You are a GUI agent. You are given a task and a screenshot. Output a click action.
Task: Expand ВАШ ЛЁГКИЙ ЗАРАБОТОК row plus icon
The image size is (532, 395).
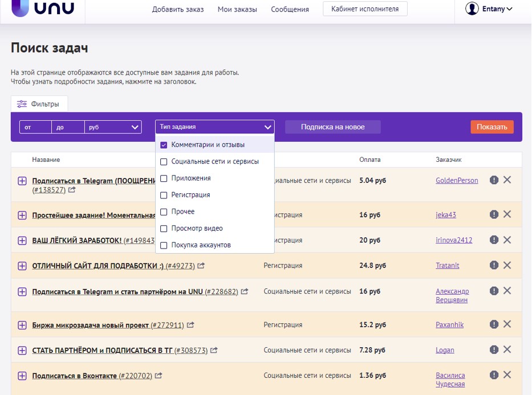pos(22,241)
